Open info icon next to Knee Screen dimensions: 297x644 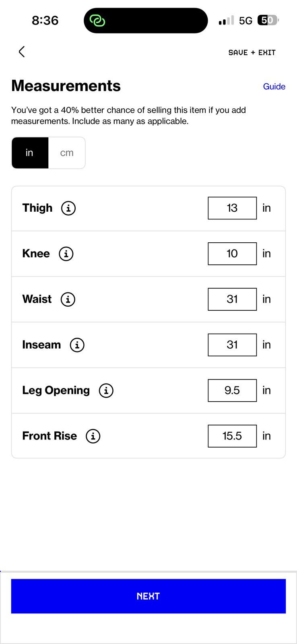tap(66, 254)
